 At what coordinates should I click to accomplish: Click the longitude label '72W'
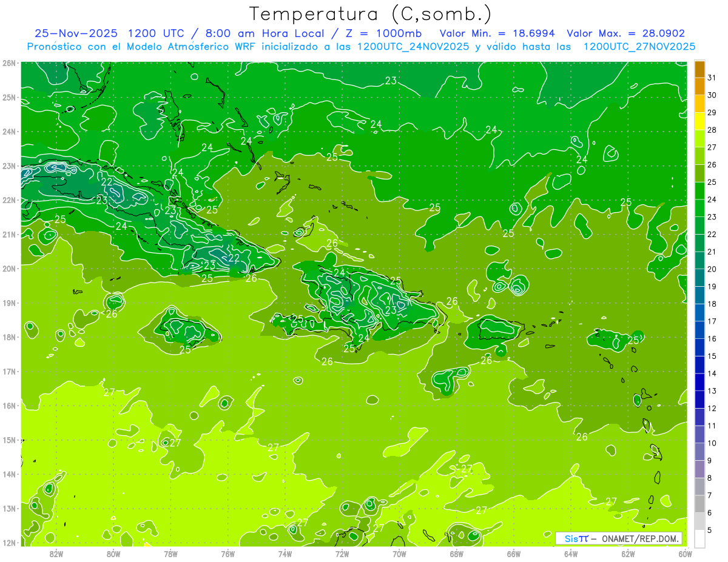(x=342, y=553)
